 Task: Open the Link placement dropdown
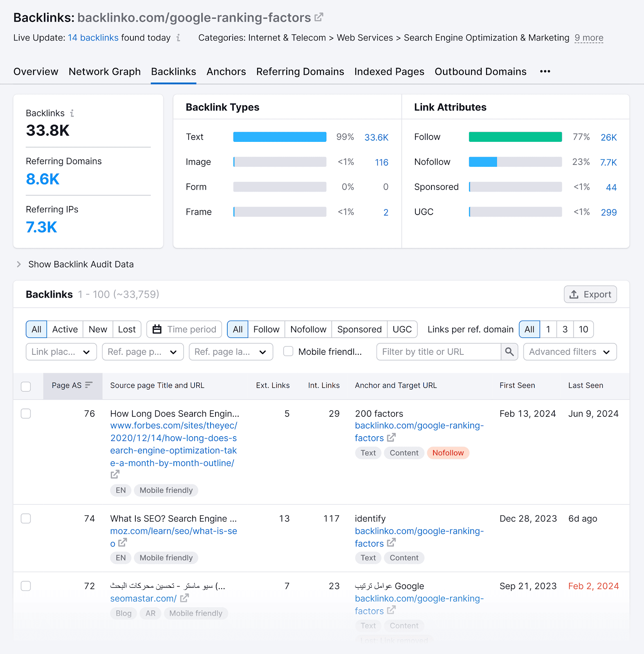pos(61,352)
